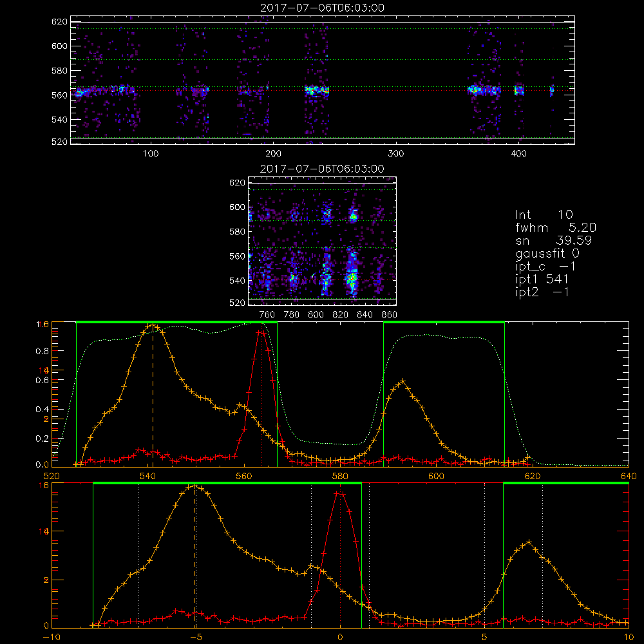Click the red curve peak near 563 in upper profile plot

pos(261,332)
